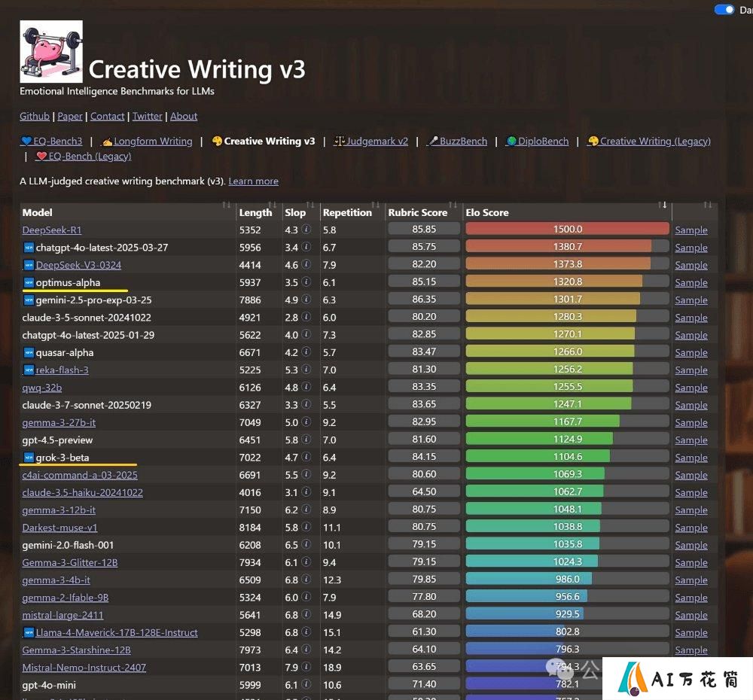Viewport: 753px width, 700px height.
Task: Click the NEW badge beside grok-3-beta
Action: point(29,458)
